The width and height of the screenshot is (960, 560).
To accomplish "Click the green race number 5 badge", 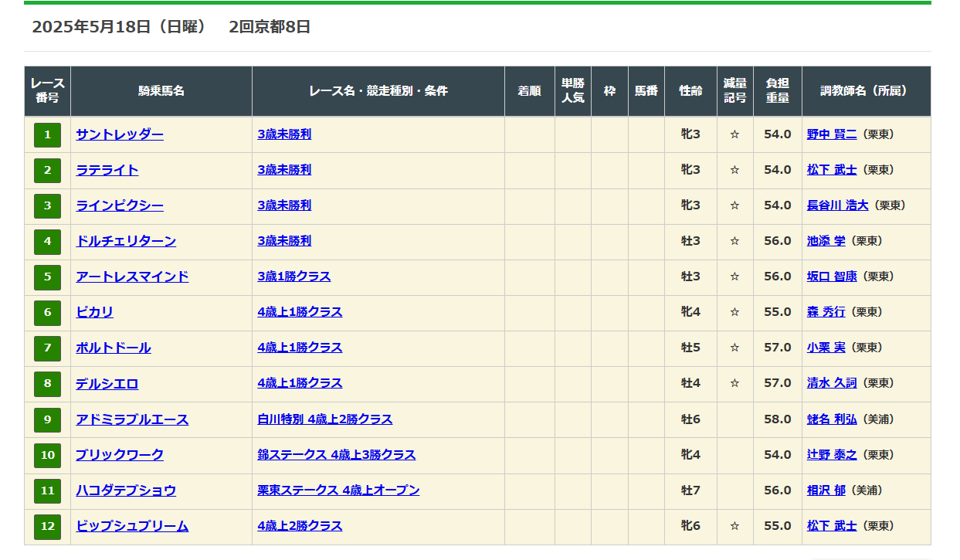I will coord(47,277).
